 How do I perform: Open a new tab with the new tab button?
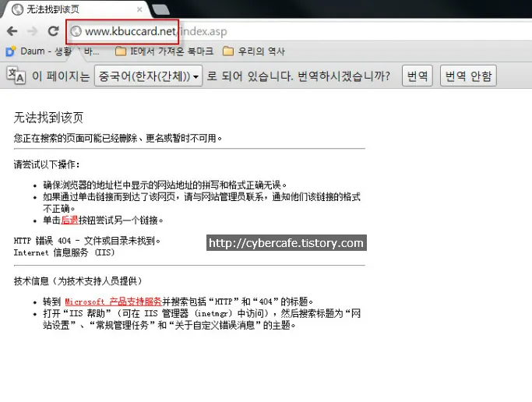click(x=160, y=9)
